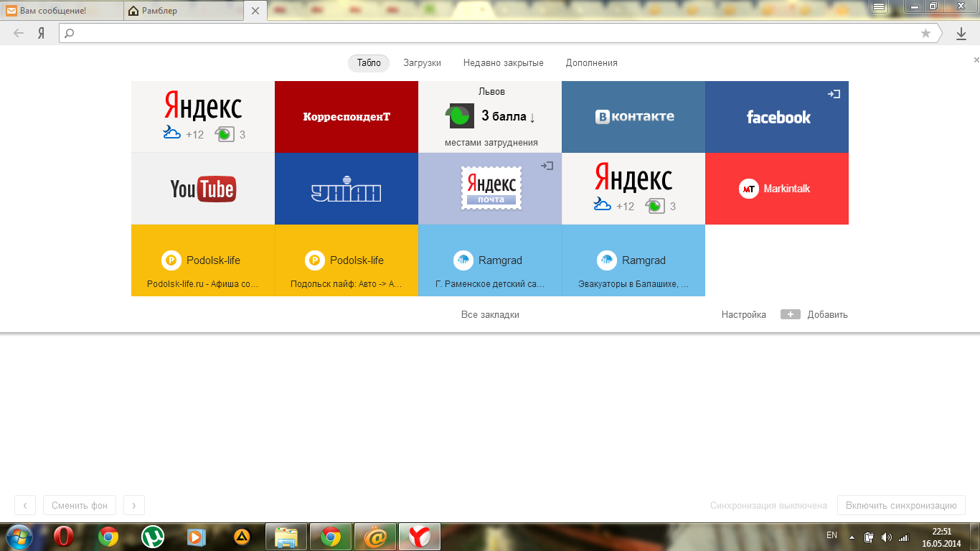Click Включить синхронизацию button

pos(901,505)
